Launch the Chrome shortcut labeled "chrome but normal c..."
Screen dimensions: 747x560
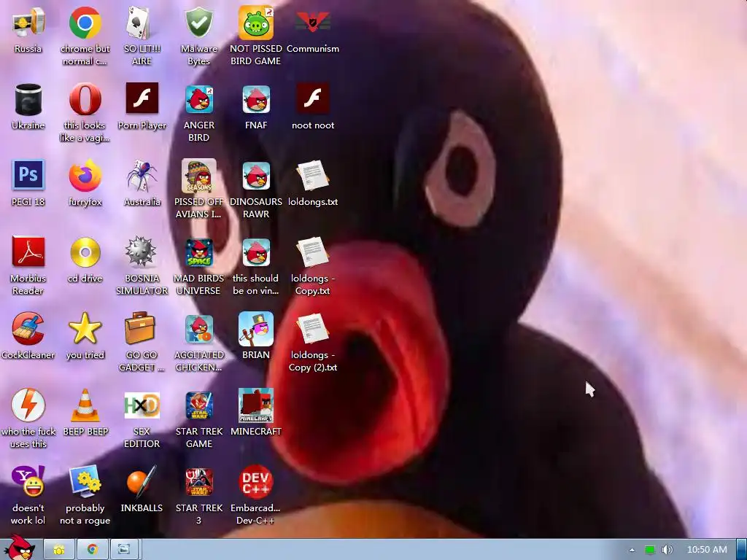(85, 23)
